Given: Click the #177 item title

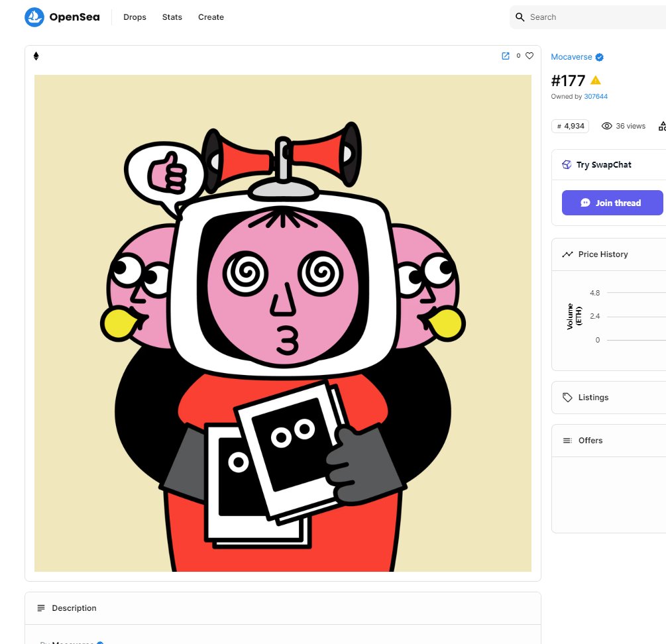Looking at the screenshot, I should point(568,80).
